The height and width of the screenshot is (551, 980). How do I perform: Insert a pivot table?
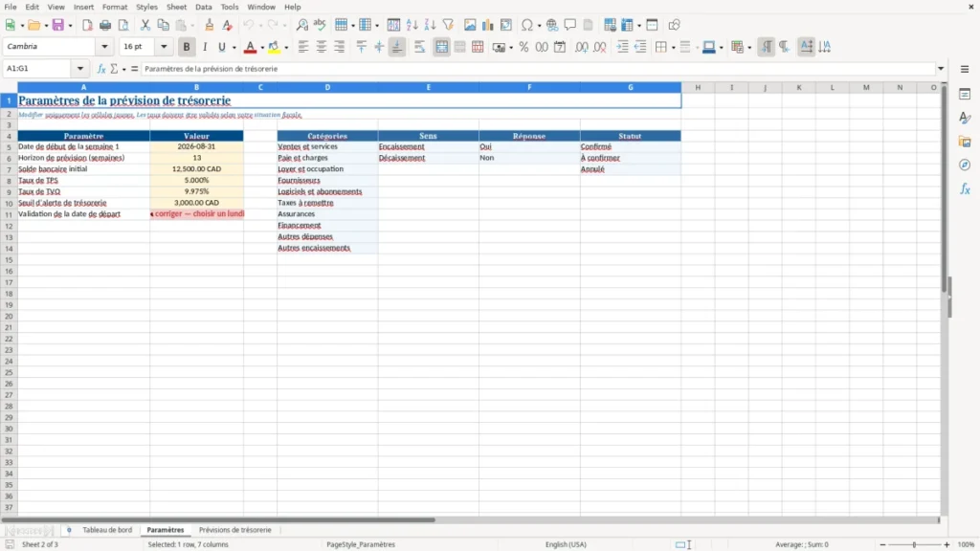tap(506, 25)
